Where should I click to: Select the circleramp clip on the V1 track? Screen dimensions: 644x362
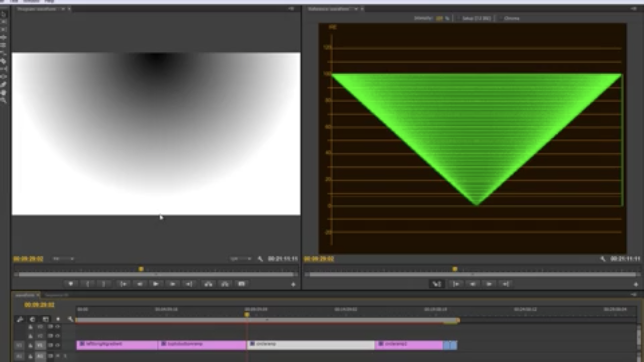[x=312, y=345]
